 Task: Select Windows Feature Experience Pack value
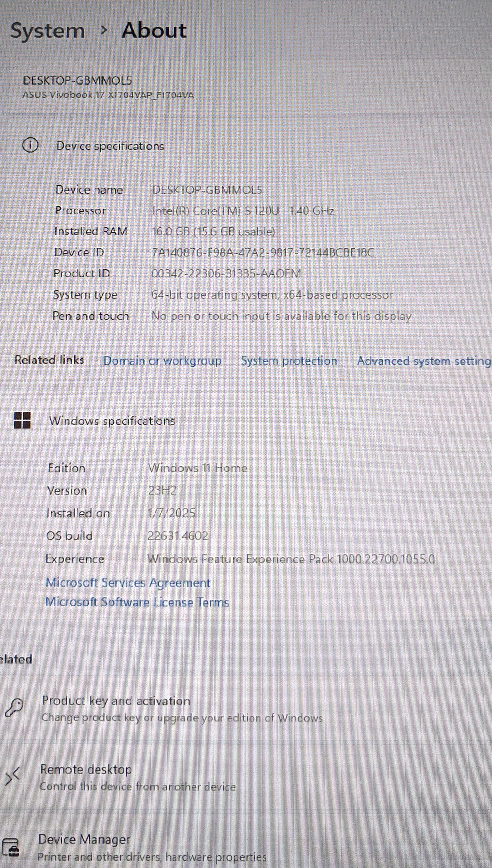click(x=291, y=559)
